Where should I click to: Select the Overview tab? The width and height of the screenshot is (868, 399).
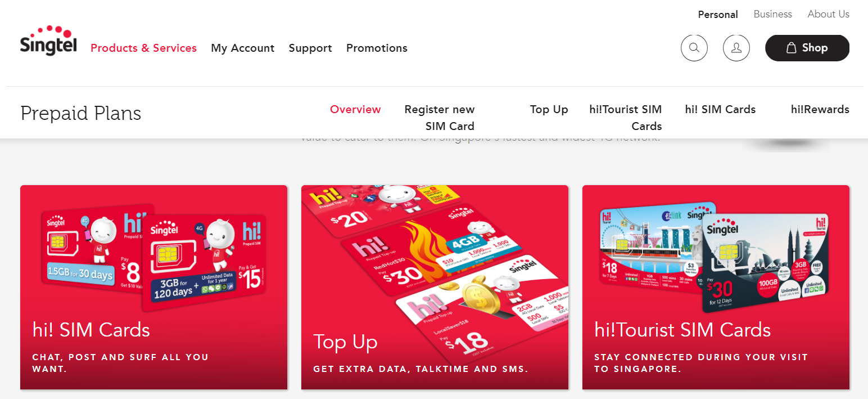pyautogui.click(x=355, y=109)
